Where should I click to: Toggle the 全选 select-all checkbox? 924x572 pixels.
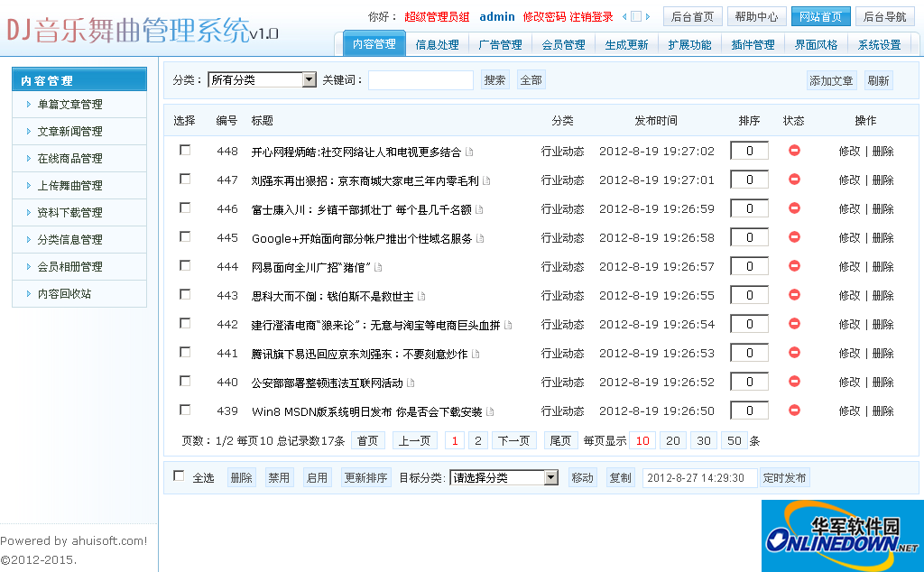[x=179, y=476]
